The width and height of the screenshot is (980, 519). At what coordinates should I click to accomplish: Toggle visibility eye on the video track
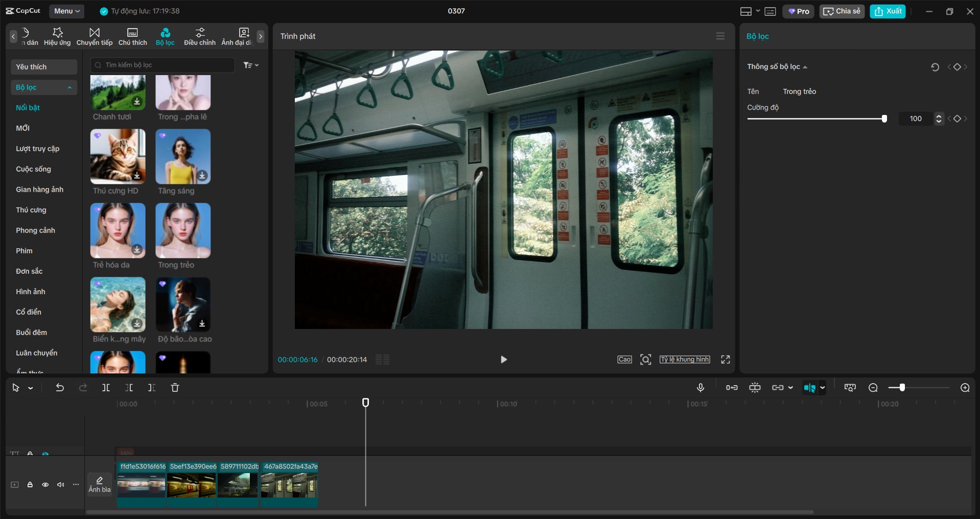[x=45, y=485]
